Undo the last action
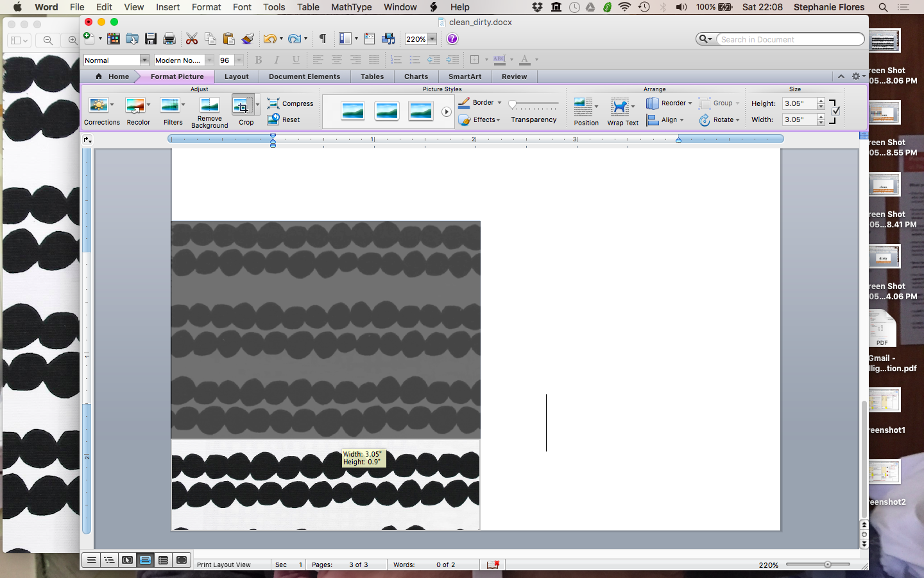Image resolution: width=924 pixels, height=578 pixels. pyautogui.click(x=269, y=39)
